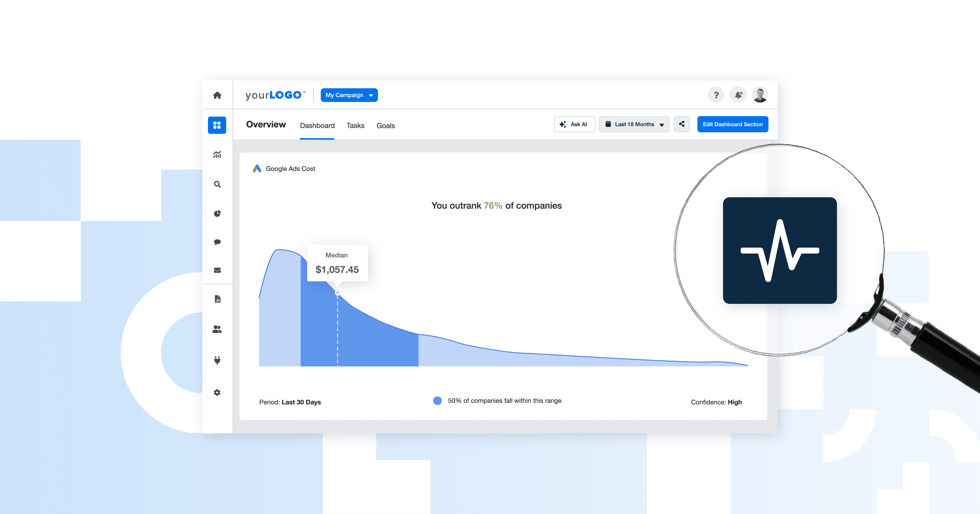Open the Google Ads Cost widget logo
The image size is (980, 514).
[257, 168]
